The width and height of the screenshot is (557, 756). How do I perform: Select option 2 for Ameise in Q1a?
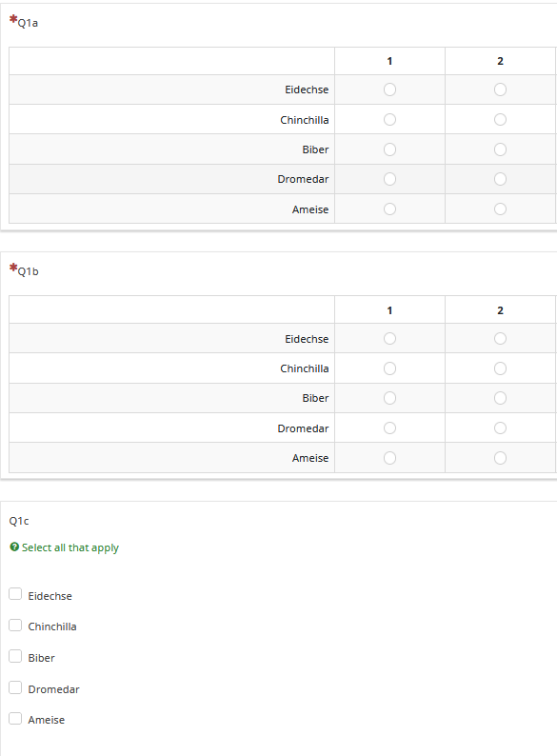click(500, 209)
